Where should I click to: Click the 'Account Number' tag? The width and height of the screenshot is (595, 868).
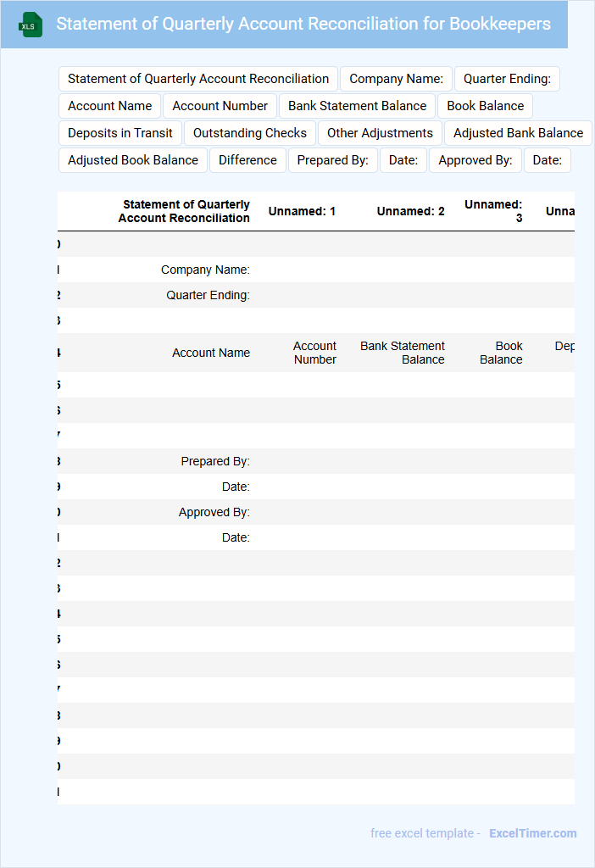pyautogui.click(x=220, y=106)
